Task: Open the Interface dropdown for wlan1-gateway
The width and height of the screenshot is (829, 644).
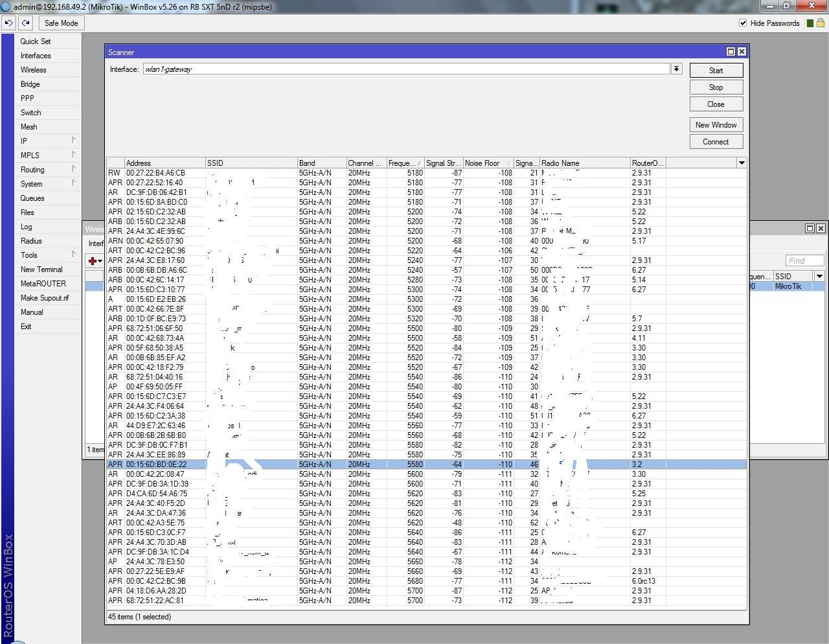Action: [x=676, y=69]
